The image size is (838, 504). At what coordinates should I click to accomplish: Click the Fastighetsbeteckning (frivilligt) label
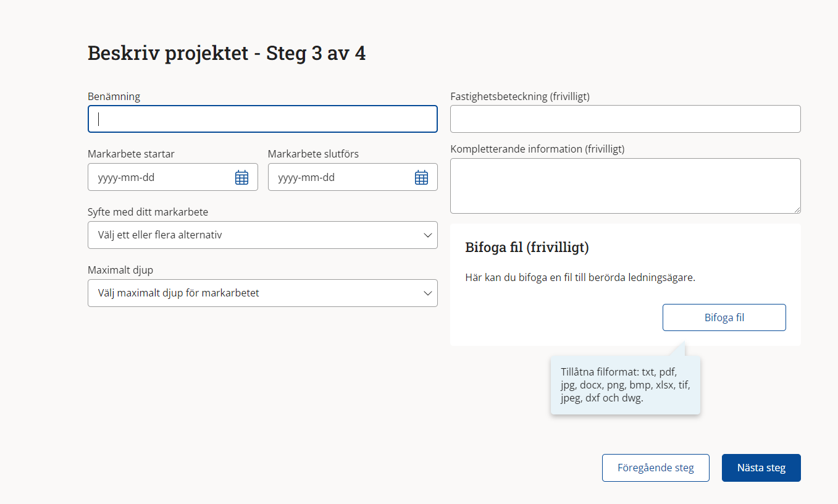[520, 96]
